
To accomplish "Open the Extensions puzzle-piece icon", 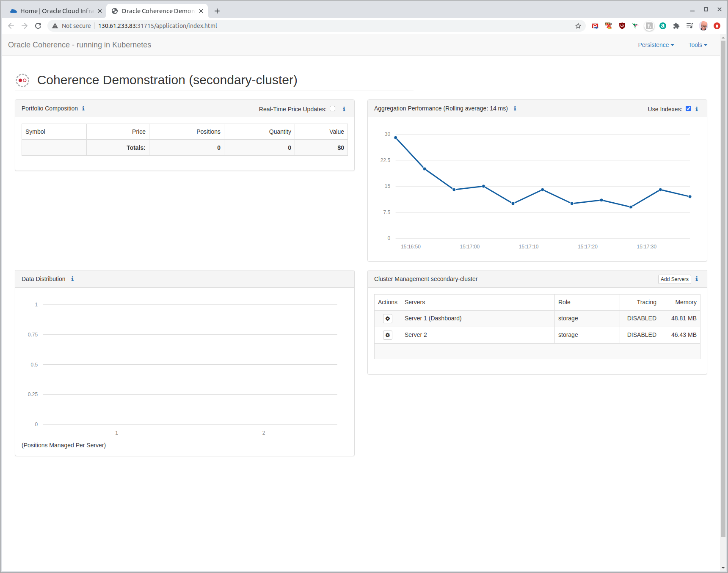I will (676, 26).
